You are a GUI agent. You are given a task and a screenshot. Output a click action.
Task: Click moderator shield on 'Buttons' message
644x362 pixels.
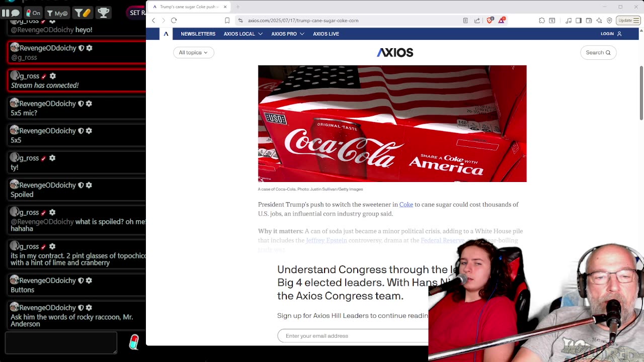80,281
